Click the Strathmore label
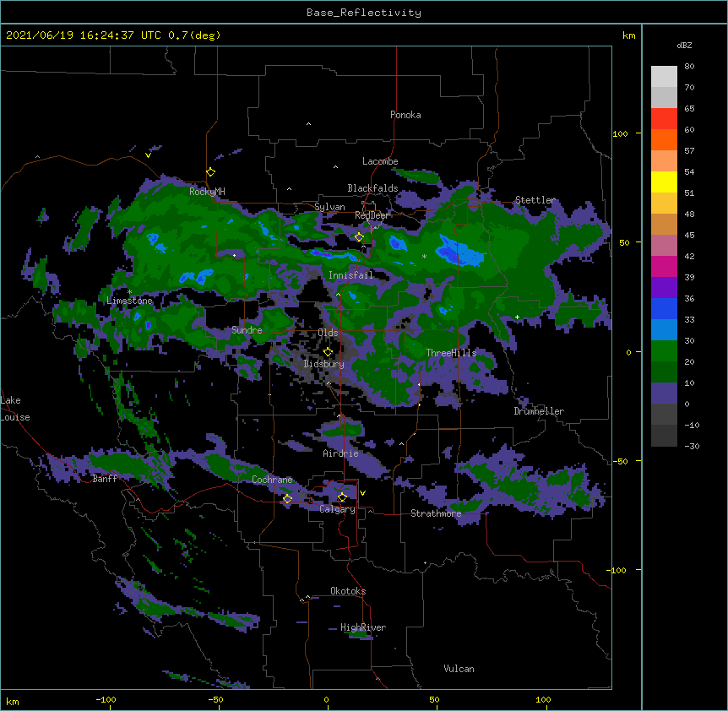 (x=436, y=513)
